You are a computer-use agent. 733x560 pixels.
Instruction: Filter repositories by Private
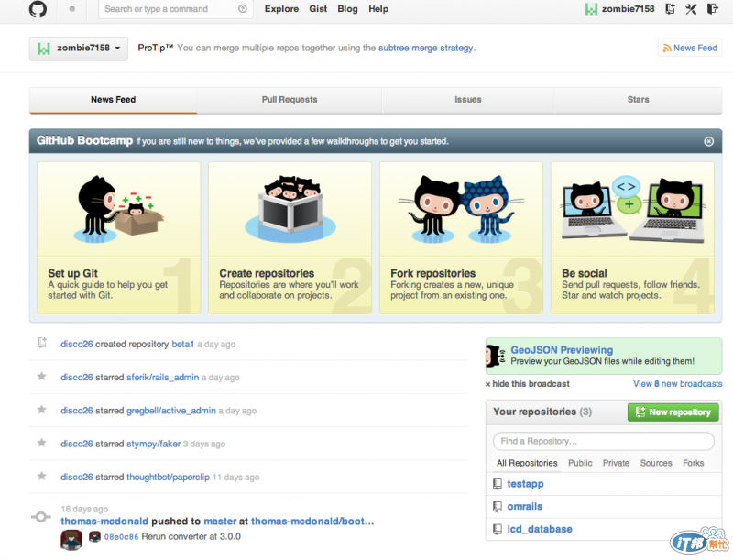[616, 463]
